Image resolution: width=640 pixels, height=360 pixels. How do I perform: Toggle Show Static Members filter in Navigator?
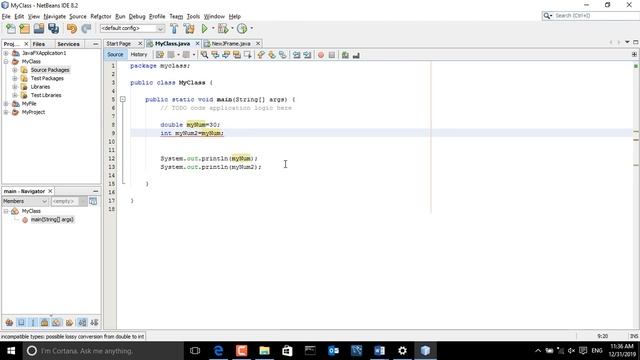click(x=33, y=322)
